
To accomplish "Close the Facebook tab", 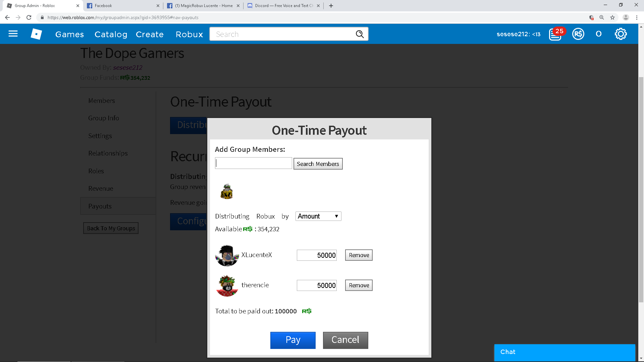I will coord(158,6).
